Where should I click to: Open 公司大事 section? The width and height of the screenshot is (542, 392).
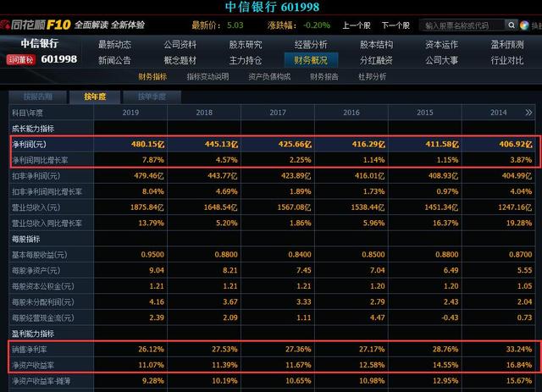441,60
